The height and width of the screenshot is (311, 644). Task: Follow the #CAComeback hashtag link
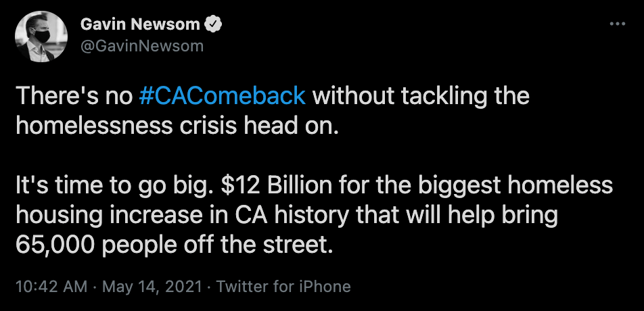[222, 95]
